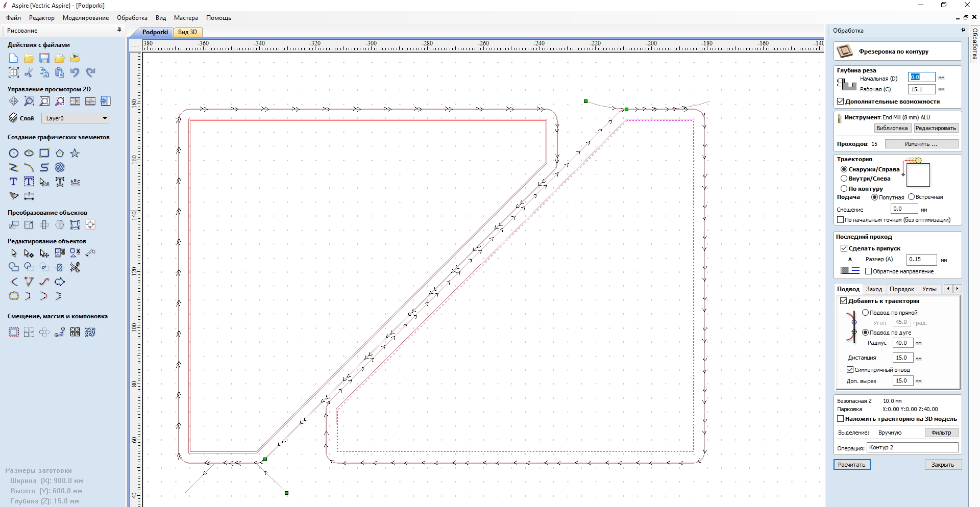Click the Библиотека tool button
Screen dimensions: 980x507
892,129
